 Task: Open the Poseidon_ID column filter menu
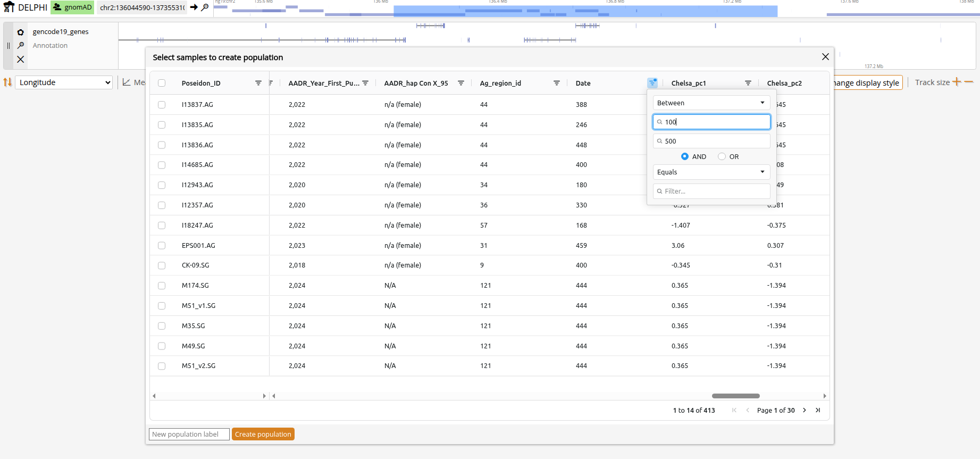258,83
